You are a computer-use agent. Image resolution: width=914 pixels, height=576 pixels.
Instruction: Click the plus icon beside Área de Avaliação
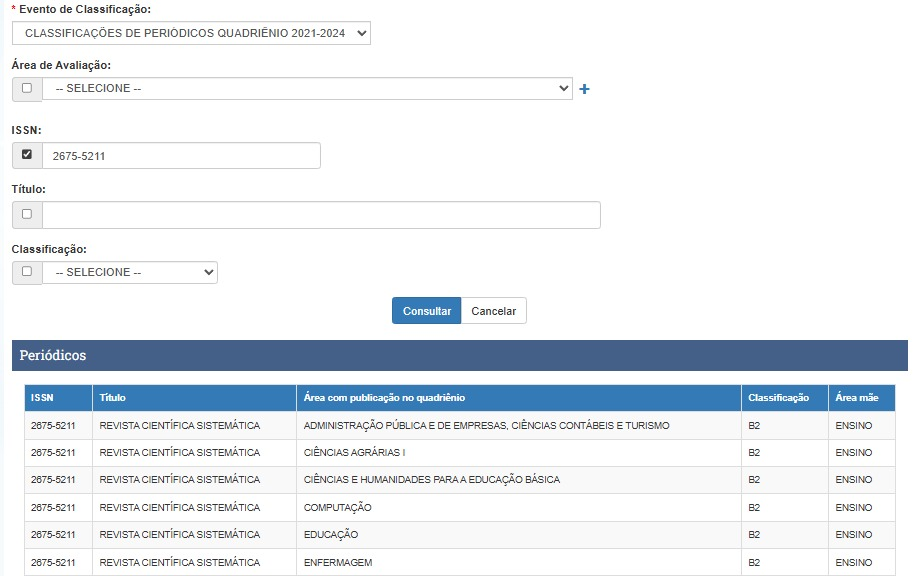coord(585,89)
